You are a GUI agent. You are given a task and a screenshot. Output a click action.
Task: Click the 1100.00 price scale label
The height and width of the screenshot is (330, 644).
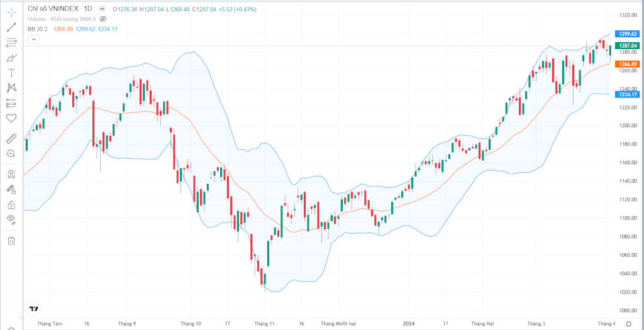click(x=627, y=218)
